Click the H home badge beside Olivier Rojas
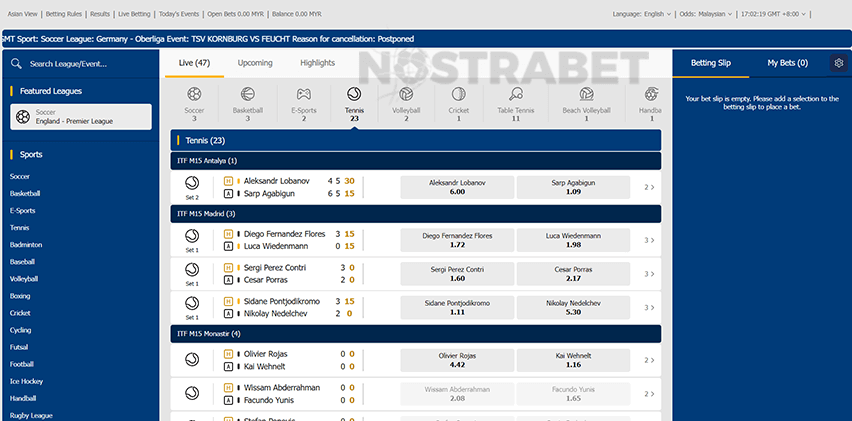852x421 pixels. coord(229,354)
